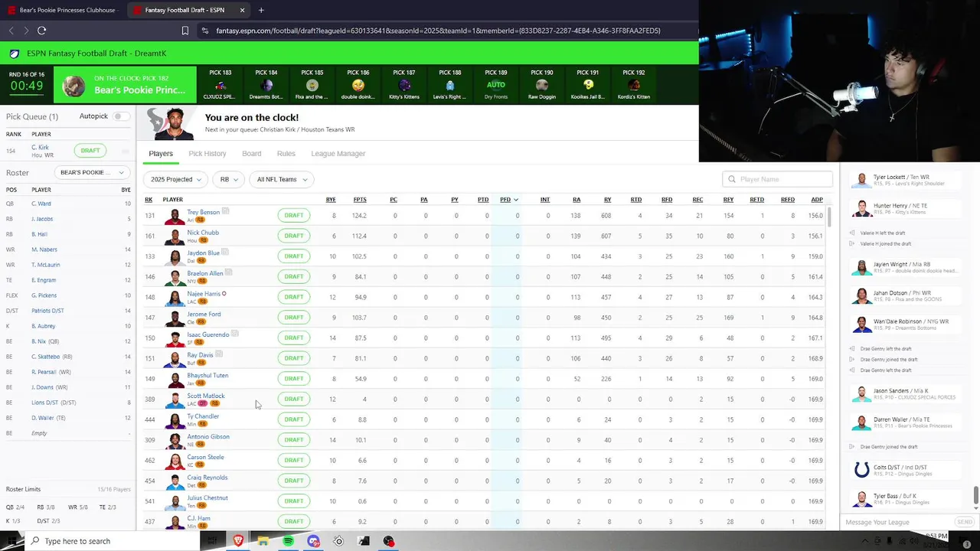Image resolution: width=980 pixels, height=551 pixels.
Task: Switch to the Players tab
Action: [161, 154]
